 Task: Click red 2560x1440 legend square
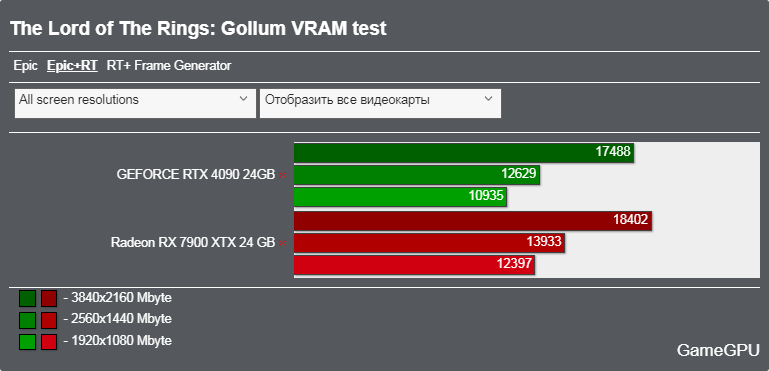[49, 320]
